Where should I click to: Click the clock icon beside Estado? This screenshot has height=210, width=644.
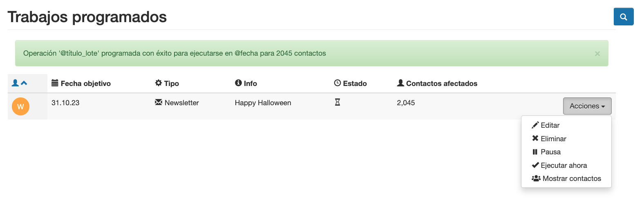coord(338,83)
